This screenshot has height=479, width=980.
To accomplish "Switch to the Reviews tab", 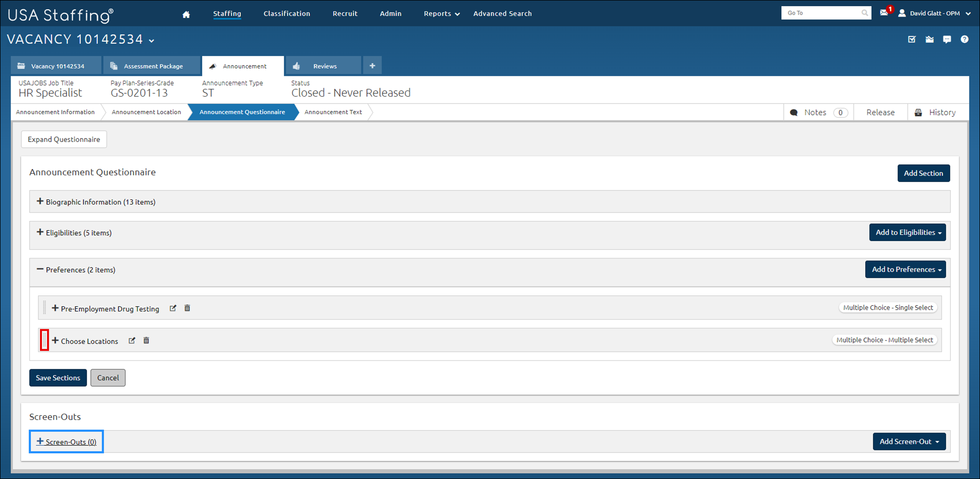I will 323,65.
